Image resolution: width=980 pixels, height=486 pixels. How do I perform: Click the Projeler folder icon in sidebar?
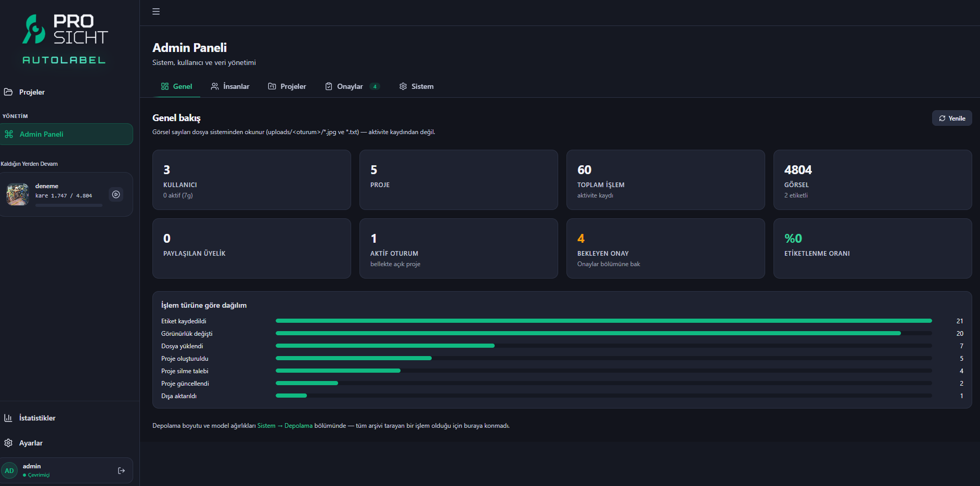8,92
